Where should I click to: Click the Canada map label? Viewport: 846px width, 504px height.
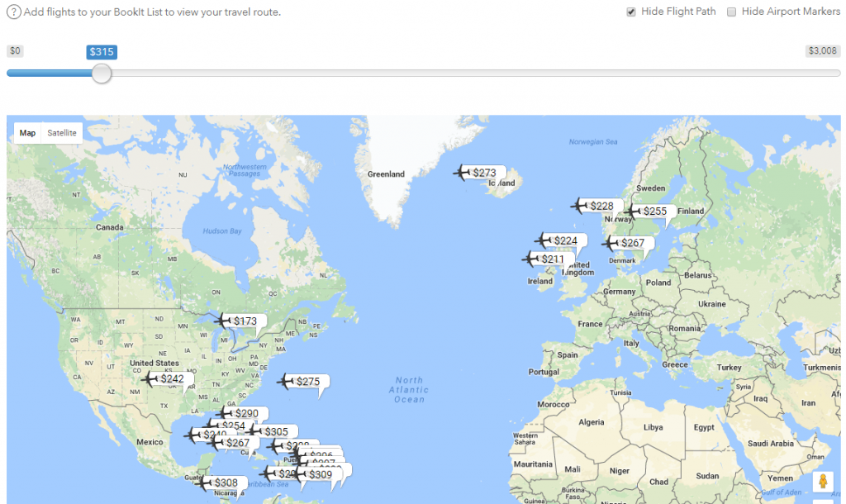coord(110,227)
